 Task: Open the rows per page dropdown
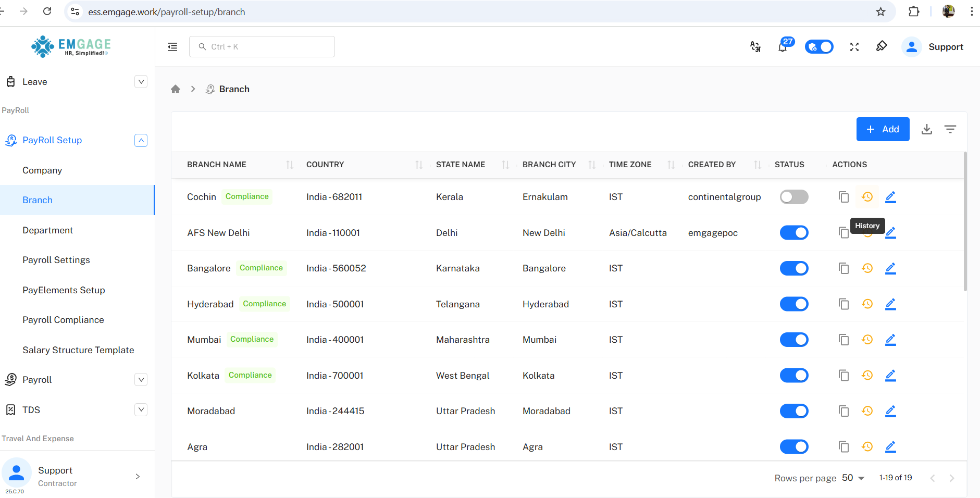[853, 478]
